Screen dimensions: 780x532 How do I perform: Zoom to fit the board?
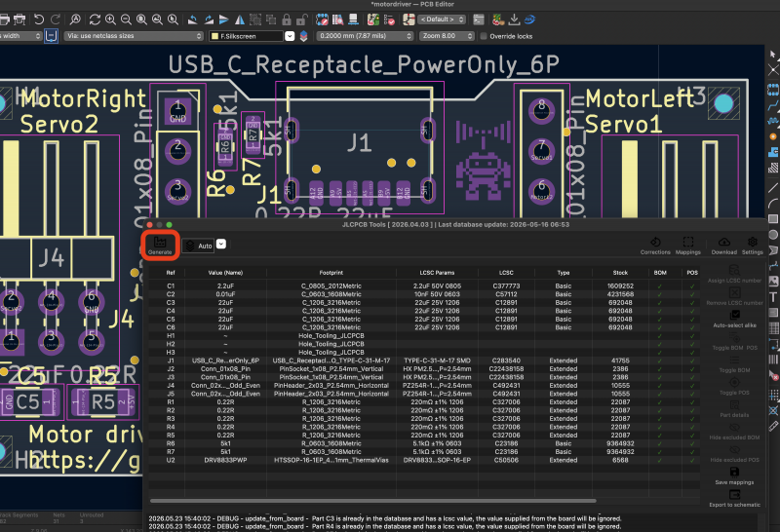click(x=141, y=19)
